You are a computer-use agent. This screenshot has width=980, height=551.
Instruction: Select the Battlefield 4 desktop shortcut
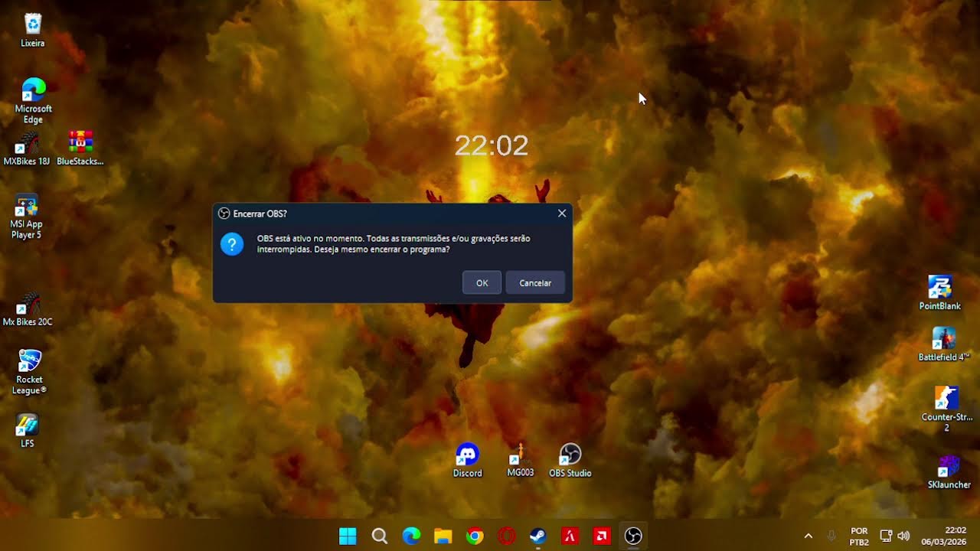coord(944,344)
